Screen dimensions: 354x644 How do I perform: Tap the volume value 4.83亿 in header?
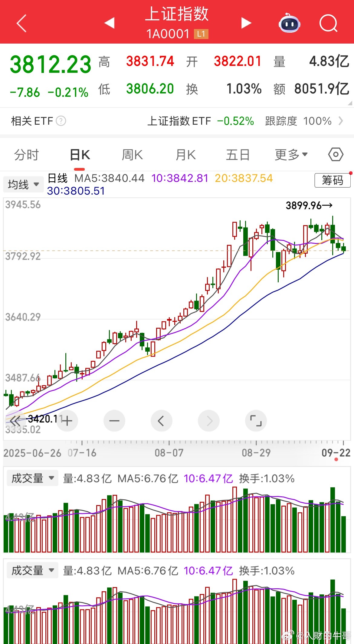[x=329, y=61]
